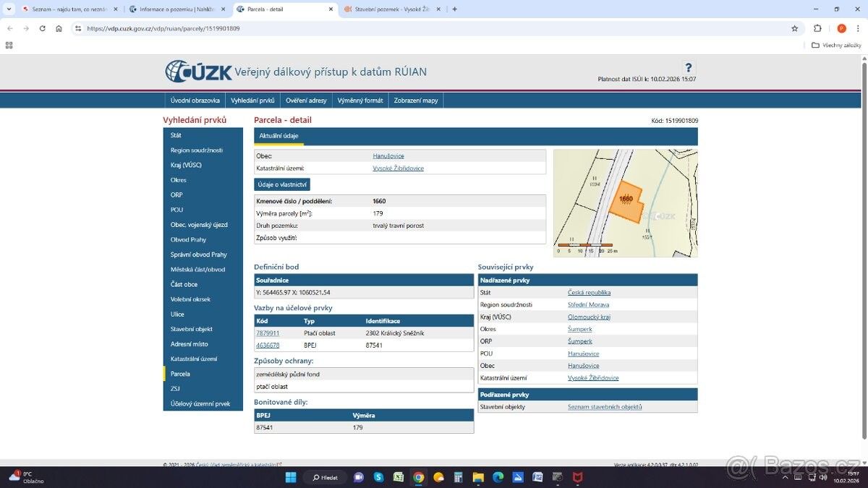Switch to the Aktuální údaje tab
This screenshot has width=868, height=488.
pos(278,135)
